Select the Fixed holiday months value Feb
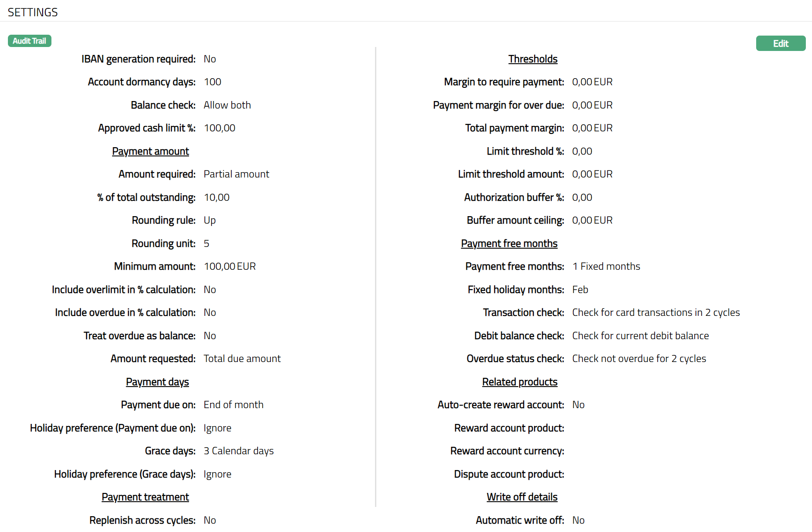Image resolution: width=812 pixels, height=532 pixels. click(x=580, y=290)
